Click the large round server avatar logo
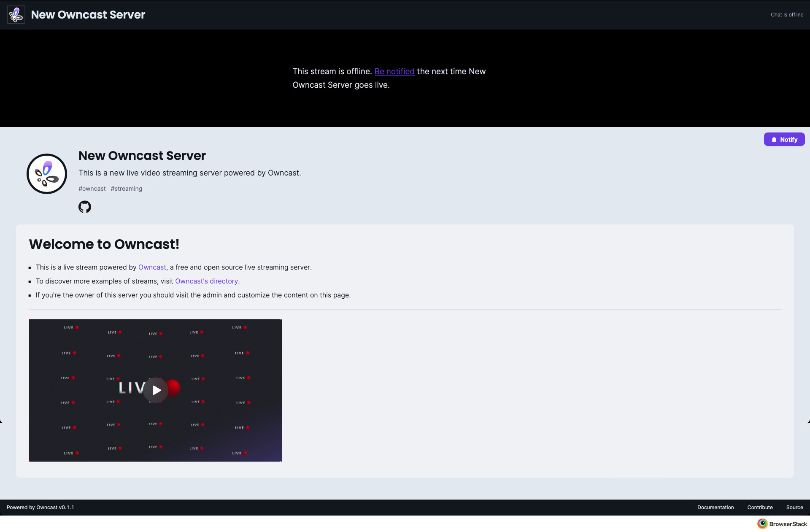The height and width of the screenshot is (532, 810). (47, 174)
